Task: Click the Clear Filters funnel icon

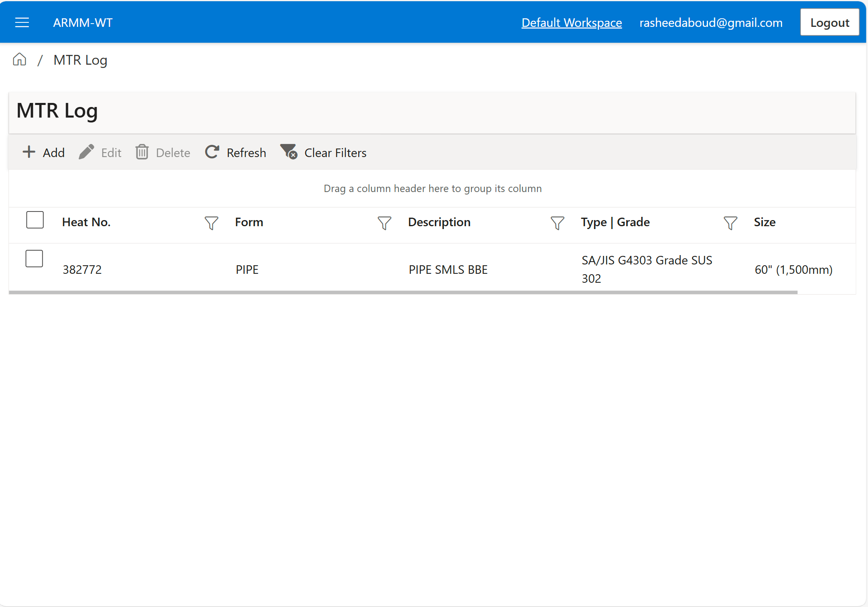Action: point(289,152)
